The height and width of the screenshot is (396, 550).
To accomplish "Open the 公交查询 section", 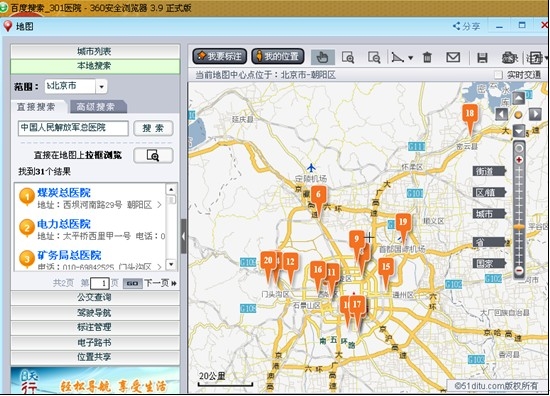I will pos(95,297).
